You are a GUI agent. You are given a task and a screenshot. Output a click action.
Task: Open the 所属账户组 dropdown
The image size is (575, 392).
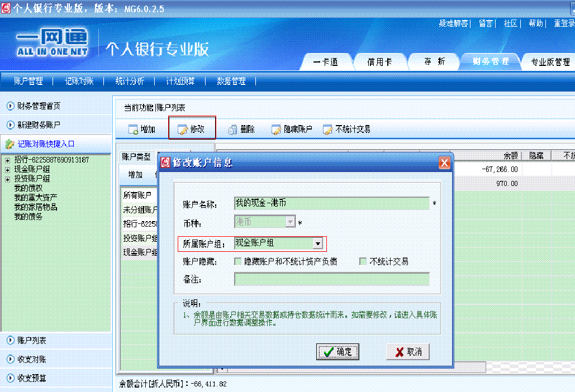click(317, 243)
